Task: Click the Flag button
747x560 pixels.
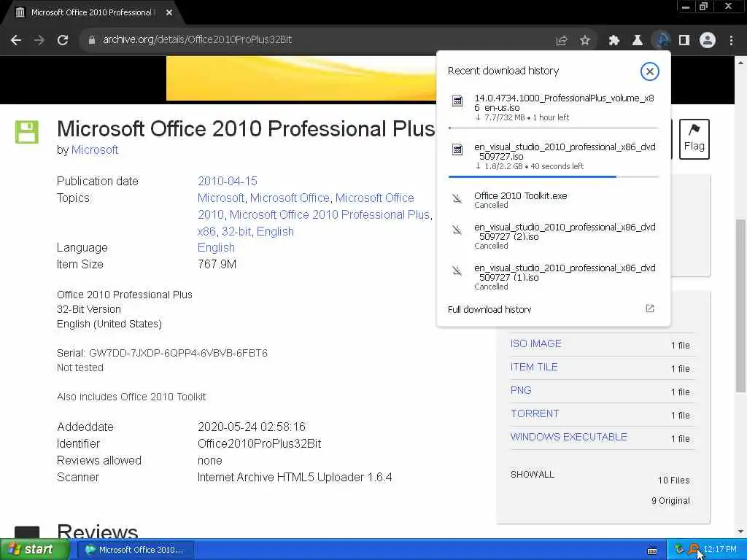Action: [694, 139]
